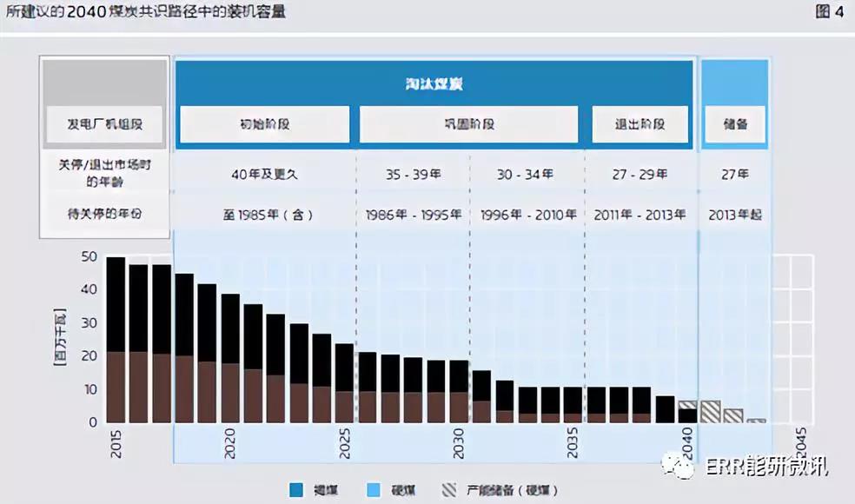Click the cell 40年及更久
Viewport: 855px width, 504px height.
[264, 175]
